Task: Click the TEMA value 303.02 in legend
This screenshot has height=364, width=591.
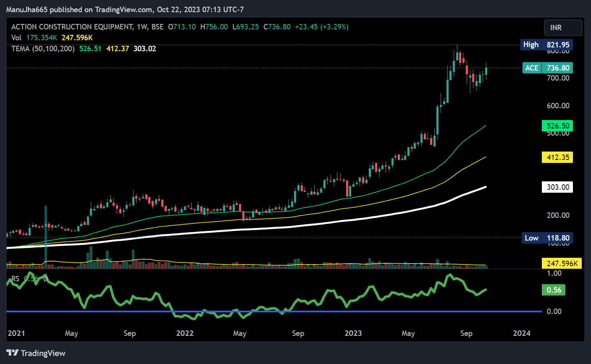Action: [145, 49]
